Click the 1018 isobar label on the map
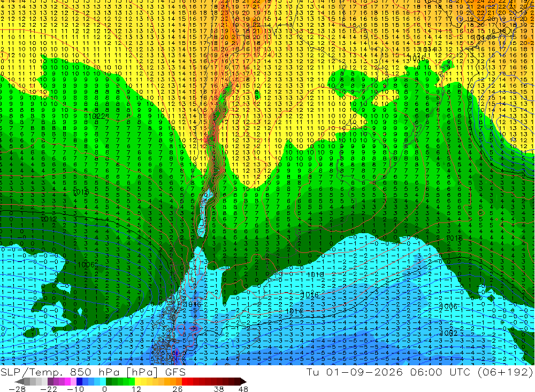The width and height of the screenshot is (535, 392). (x=316, y=275)
